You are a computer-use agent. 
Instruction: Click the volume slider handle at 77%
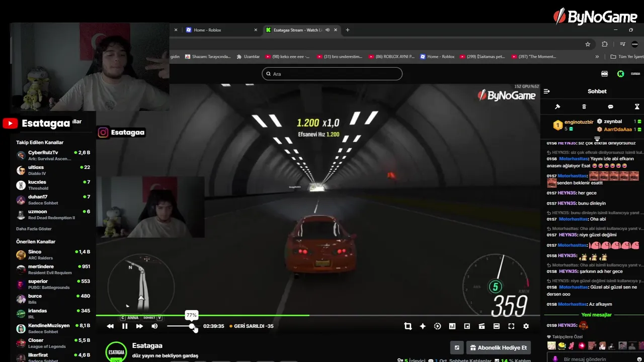pyautogui.click(x=192, y=326)
